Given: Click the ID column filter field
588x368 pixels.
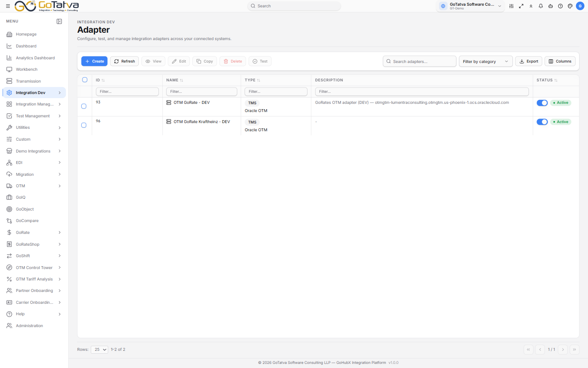Looking at the screenshot, I should 127,92.
